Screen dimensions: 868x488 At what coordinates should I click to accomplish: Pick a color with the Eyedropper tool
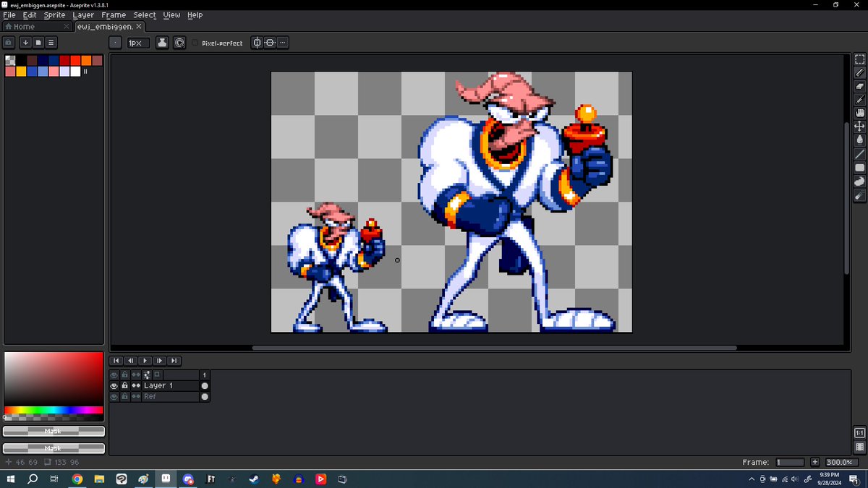click(x=859, y=100)
